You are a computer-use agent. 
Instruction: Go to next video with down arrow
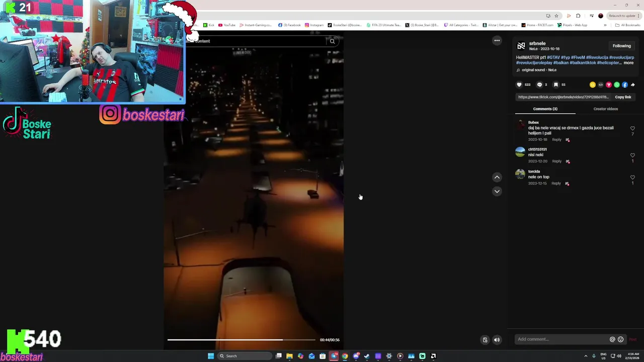click(x=497, y=191)
